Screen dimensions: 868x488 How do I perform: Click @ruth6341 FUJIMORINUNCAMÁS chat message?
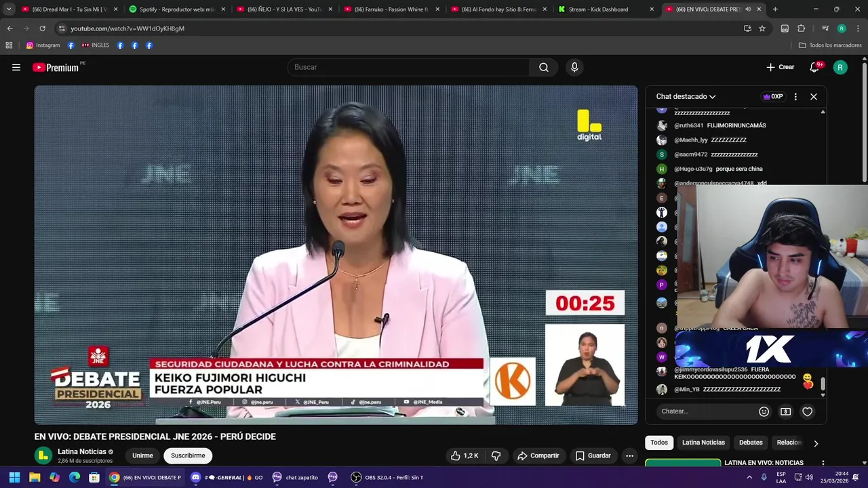point(711,125)
